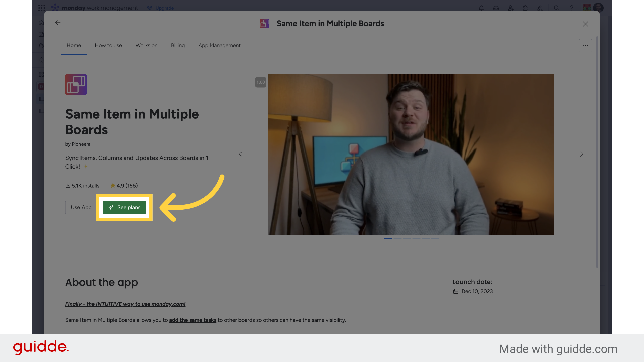Select the red D workspace icon

[41, 87]
